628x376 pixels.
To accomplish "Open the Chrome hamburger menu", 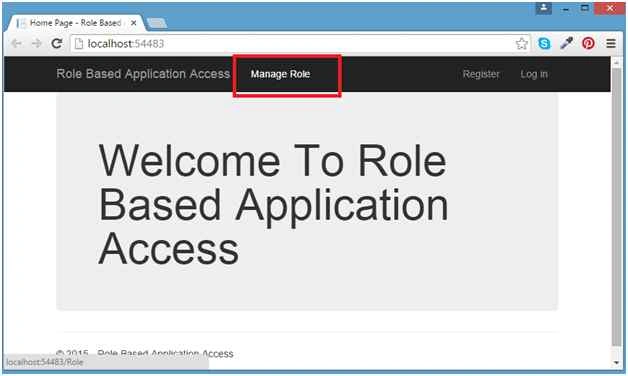I will (611, 43).
